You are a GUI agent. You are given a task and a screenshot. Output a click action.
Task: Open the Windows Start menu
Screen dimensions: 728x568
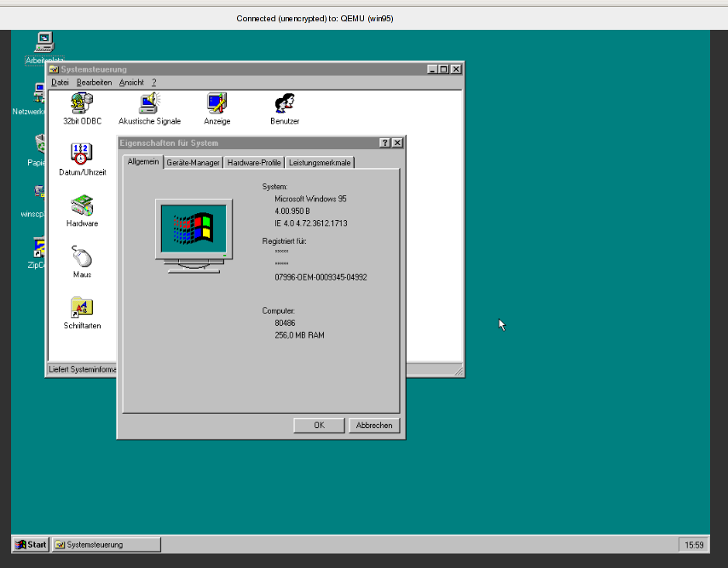click(31, 545)
